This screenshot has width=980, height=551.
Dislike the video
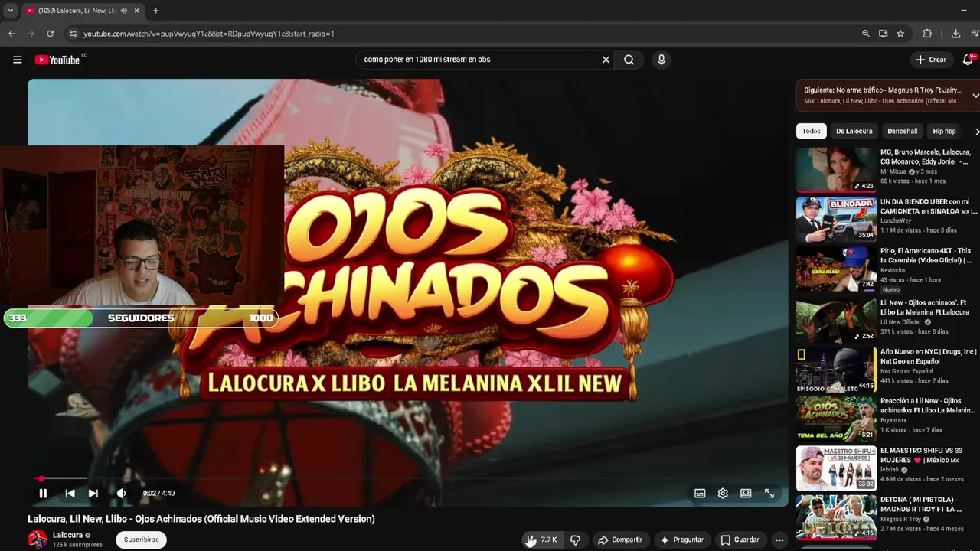click(x=576, y=540)
